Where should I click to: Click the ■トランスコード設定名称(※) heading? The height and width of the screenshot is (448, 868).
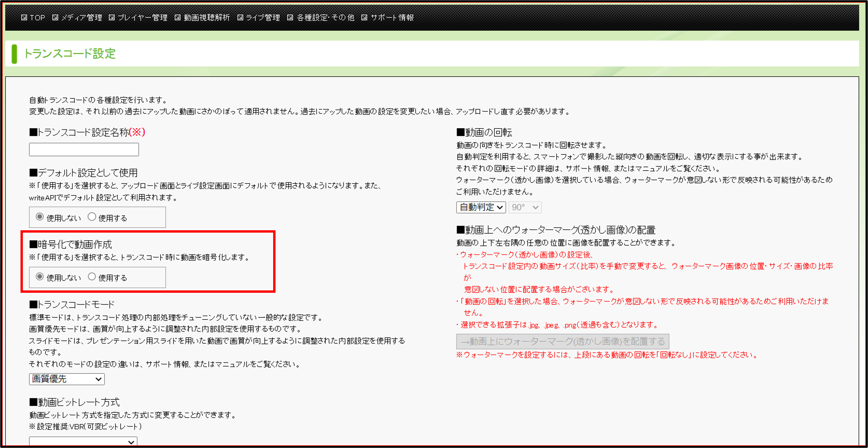coord(87,132)
